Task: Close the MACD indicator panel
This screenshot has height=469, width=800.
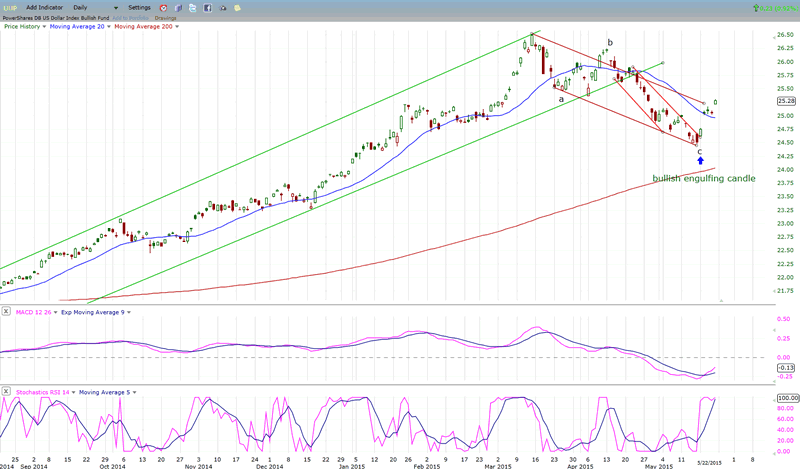Action: (x=6, y=312)
